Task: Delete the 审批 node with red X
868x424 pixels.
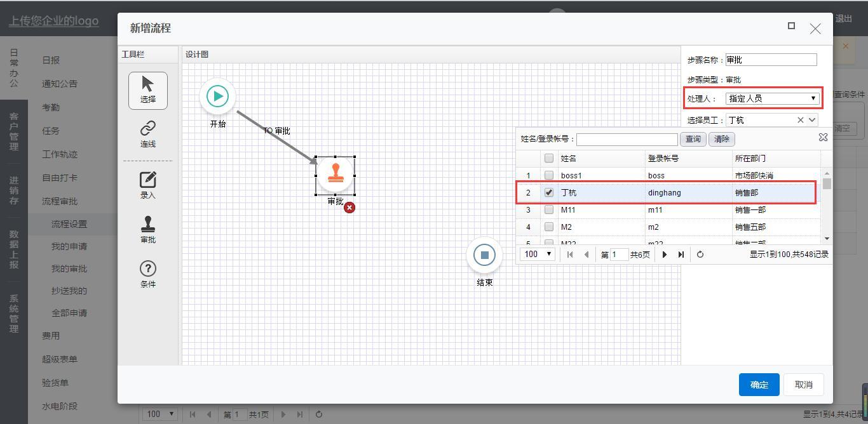Action: click(349, 208)
